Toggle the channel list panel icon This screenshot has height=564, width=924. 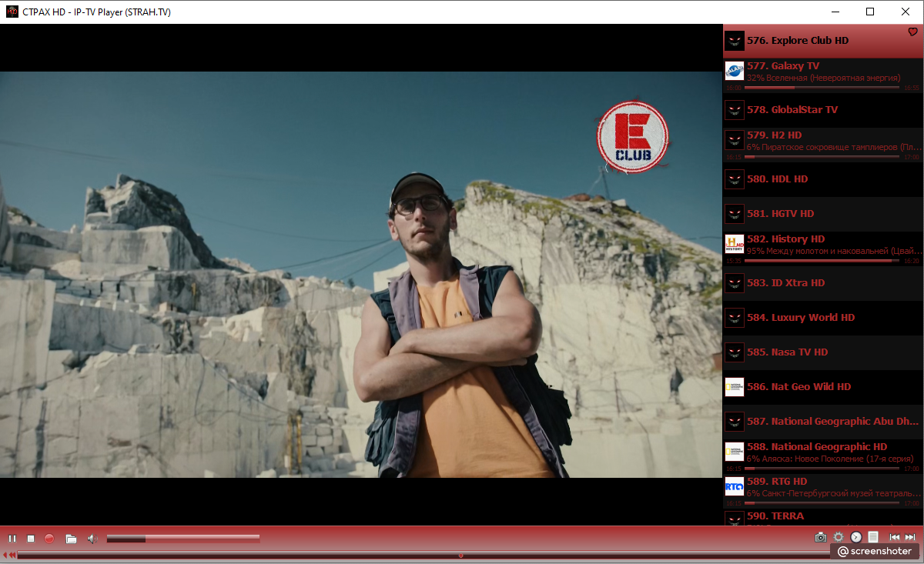click(x=873, y=537)
